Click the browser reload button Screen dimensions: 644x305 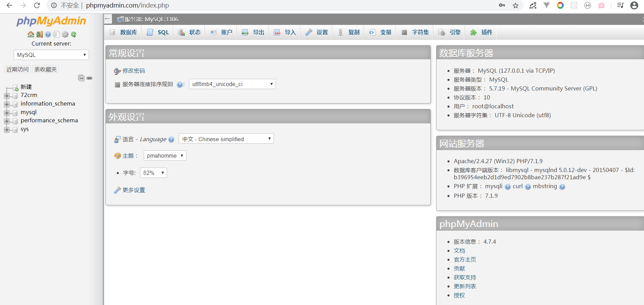tap(37, 5)
